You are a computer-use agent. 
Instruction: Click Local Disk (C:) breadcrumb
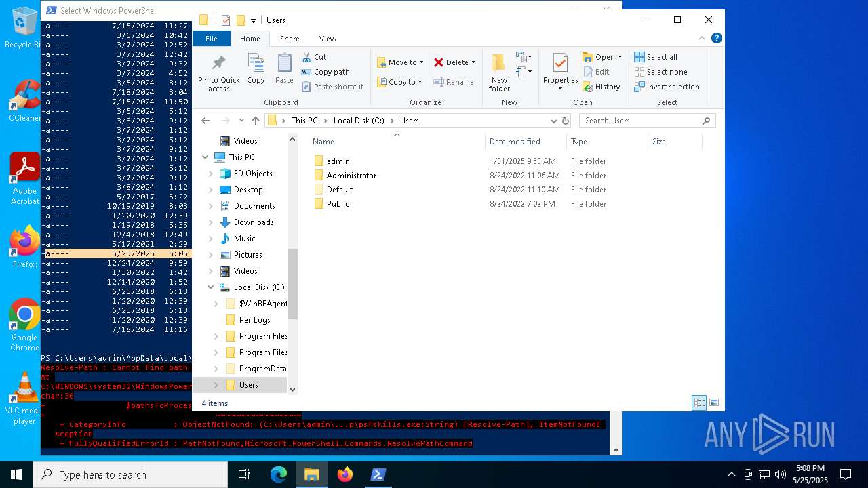[x=359, y=121]
